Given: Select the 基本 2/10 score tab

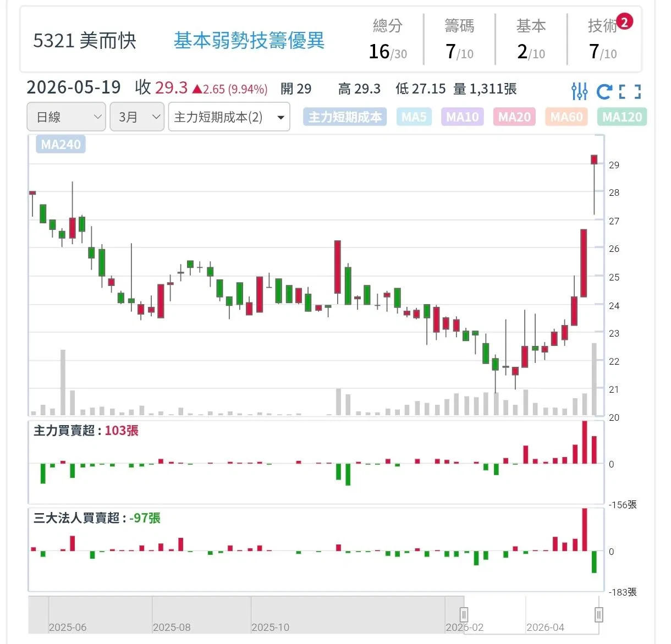Looking at the screenshot, I should coord(531,39).
